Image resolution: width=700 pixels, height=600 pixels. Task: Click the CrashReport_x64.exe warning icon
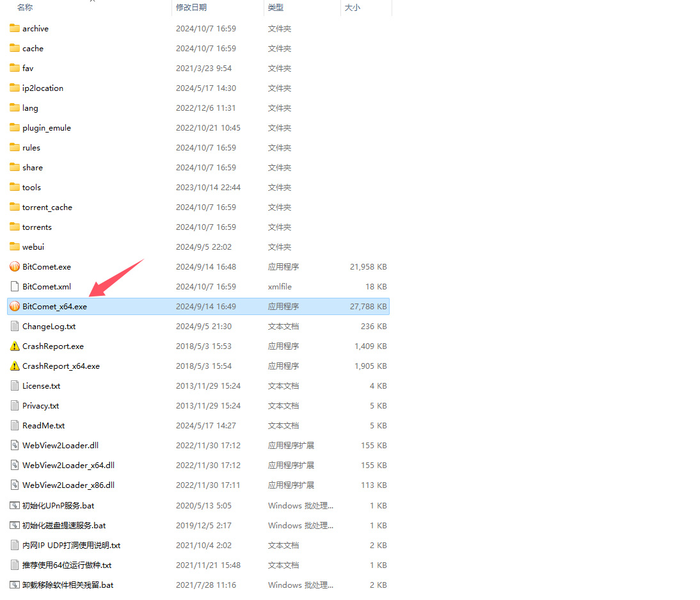pos(15,366)
